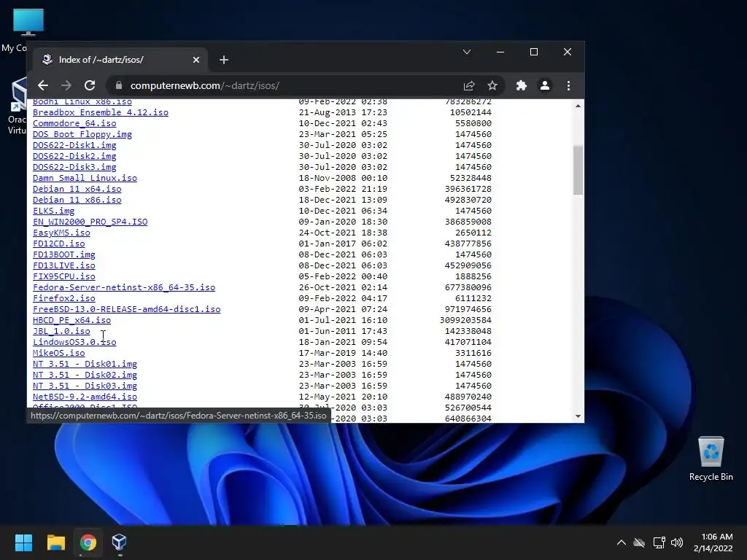Click the Debian_11_x64.iso link
The image size is (747, 560).
(77, 189)
